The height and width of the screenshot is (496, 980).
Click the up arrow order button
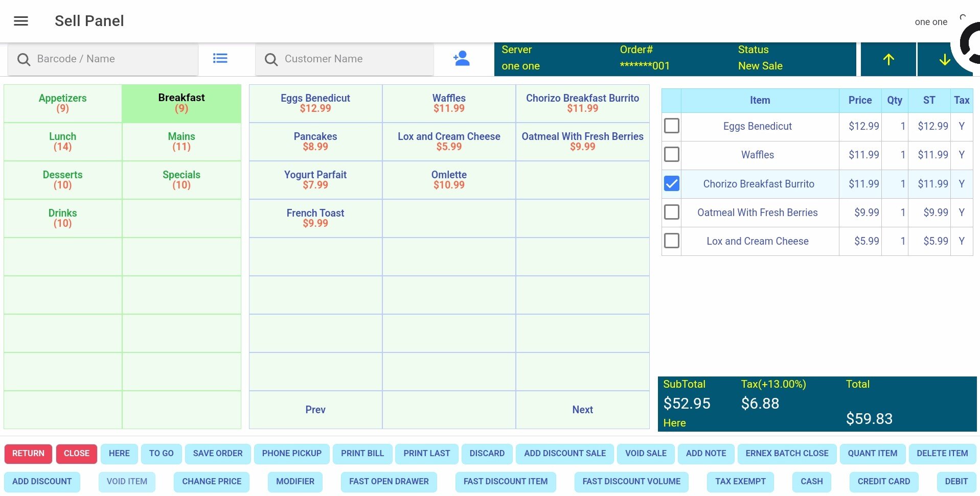(888, 59)
